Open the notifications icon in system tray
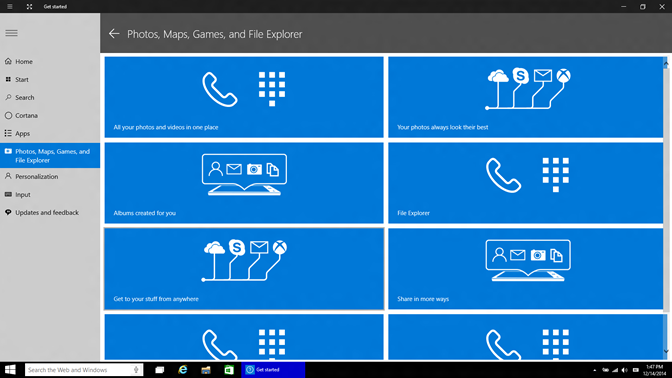 (x=636, y=370)
